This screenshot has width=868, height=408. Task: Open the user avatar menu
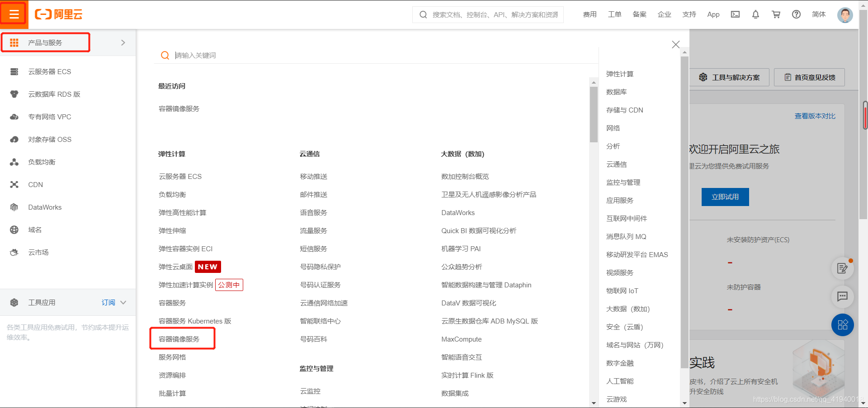pyautogui.click(x=844, y=14)
